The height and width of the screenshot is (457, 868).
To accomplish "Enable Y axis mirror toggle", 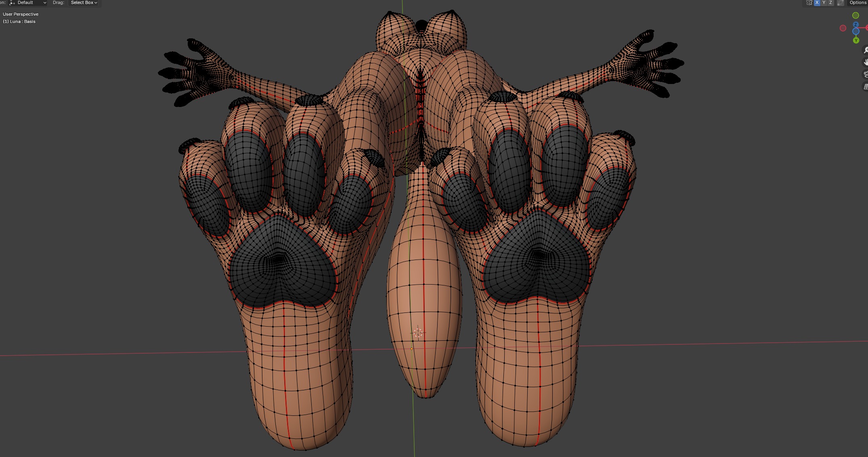I will pos(824,3).
